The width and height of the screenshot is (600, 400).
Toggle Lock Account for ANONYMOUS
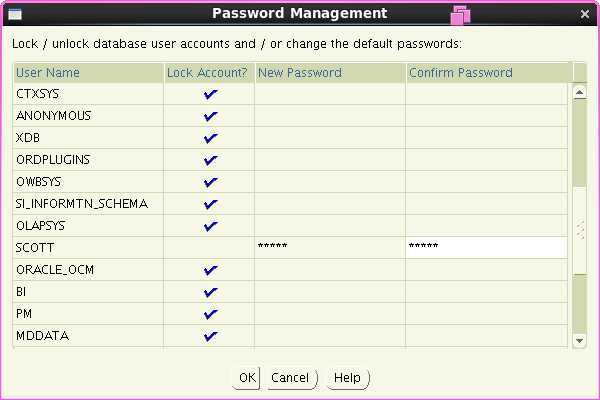tap(210, 116)
